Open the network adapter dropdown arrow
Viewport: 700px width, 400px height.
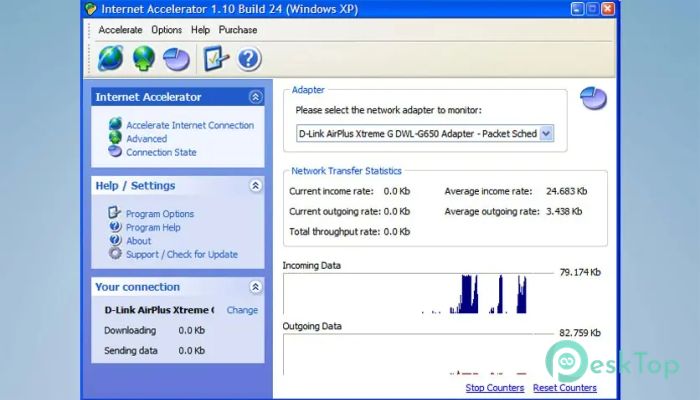click(x=546, y=133)
